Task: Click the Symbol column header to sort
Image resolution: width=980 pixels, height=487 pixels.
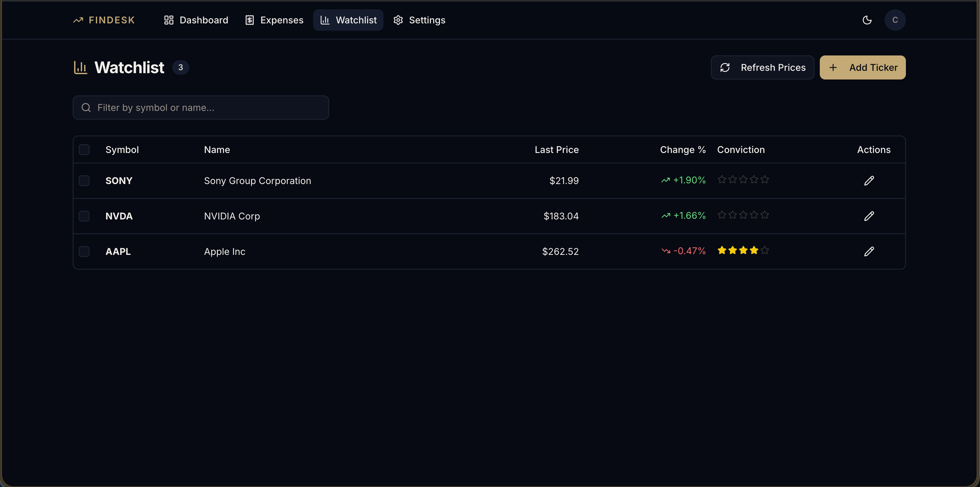Action: click(122, 149)
